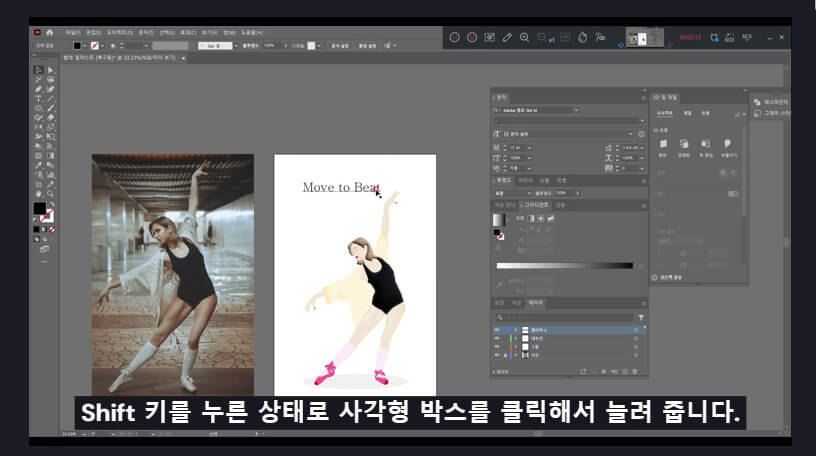The height and width of the screenshot is (456, 816).
Task: Open the 파일 (File) menu
Action: 72,32
